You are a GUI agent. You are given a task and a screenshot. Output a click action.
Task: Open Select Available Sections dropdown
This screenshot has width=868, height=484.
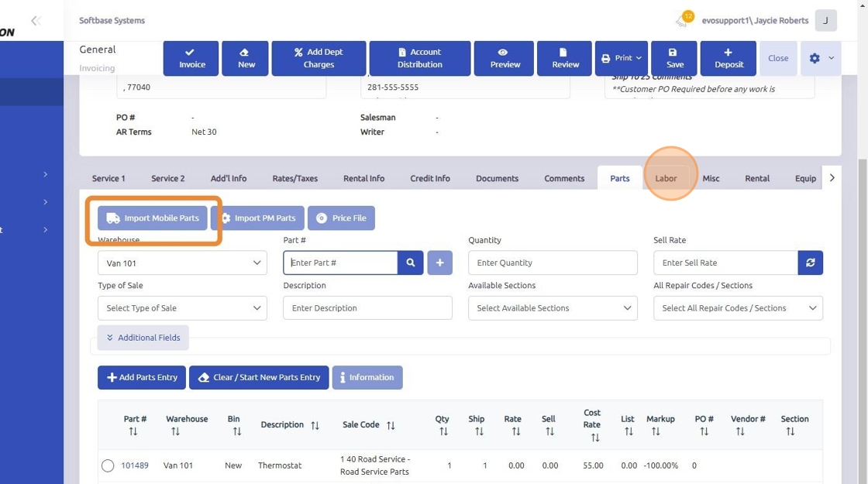(x=553, y=308)
